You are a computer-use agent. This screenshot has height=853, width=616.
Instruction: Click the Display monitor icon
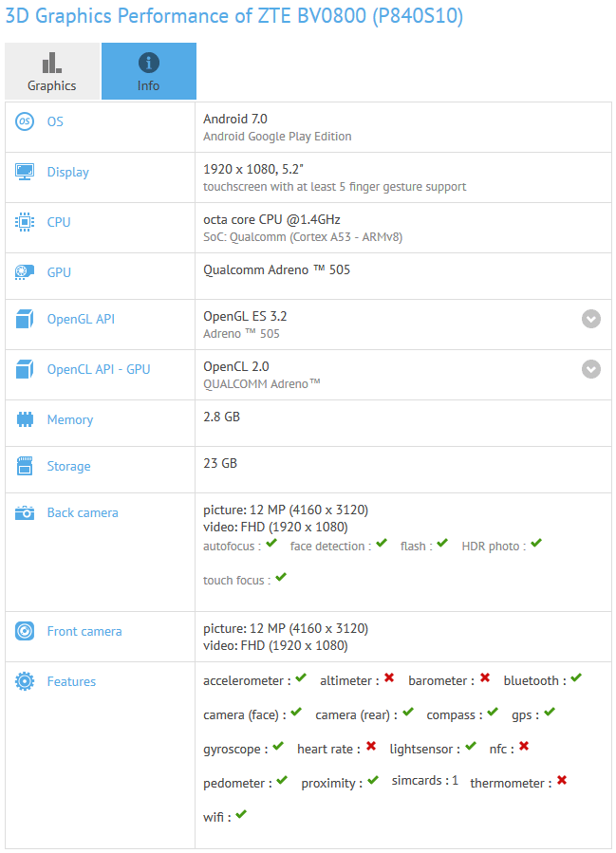point(25,172)
